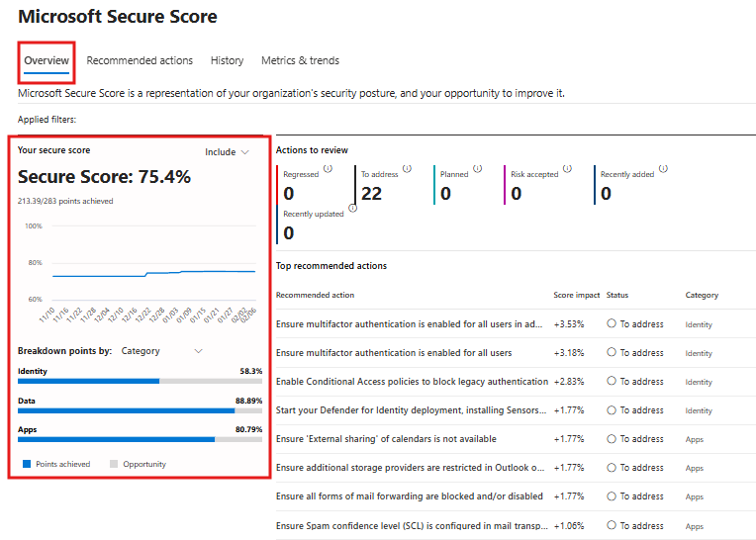This screenshot has width=756, height=540.
Task: Click the '213.39/283 points achieved' text
Action: point(65,201)
